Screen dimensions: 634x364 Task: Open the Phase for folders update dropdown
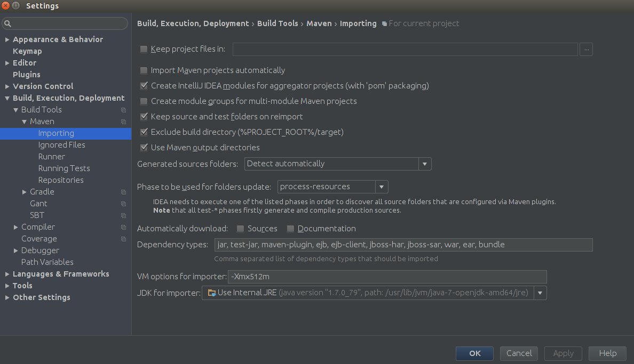pos(382,187)
